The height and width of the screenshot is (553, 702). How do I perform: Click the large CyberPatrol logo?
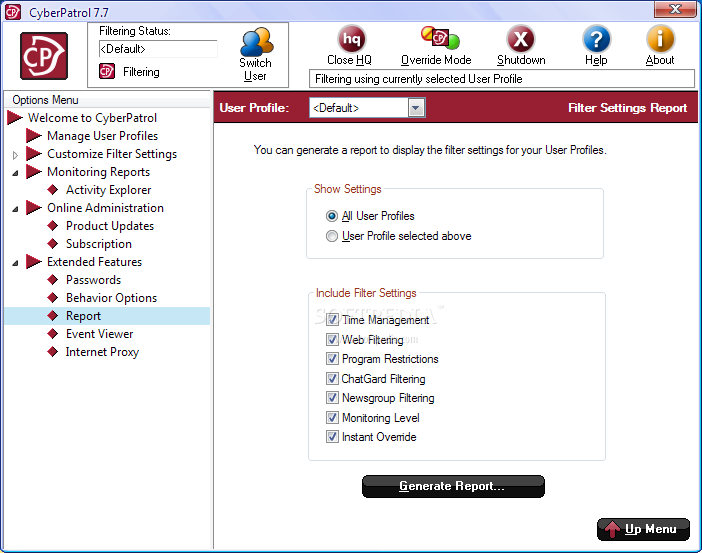(44, 56)
